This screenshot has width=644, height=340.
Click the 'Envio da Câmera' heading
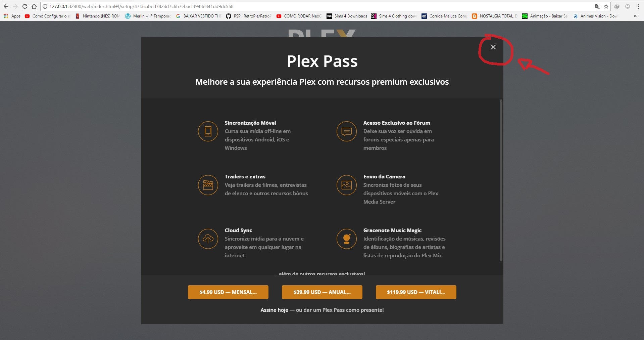(384, 177)
